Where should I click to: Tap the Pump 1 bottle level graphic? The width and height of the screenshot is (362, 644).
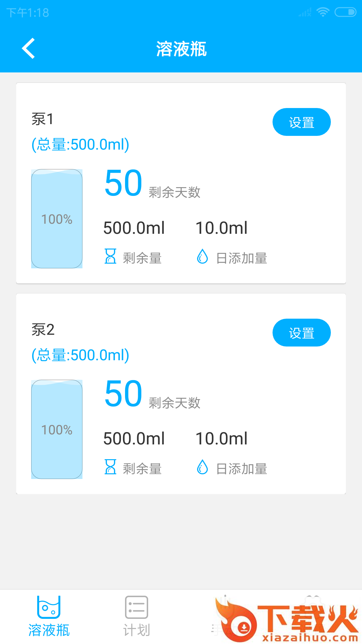click(x=57, y=219)
